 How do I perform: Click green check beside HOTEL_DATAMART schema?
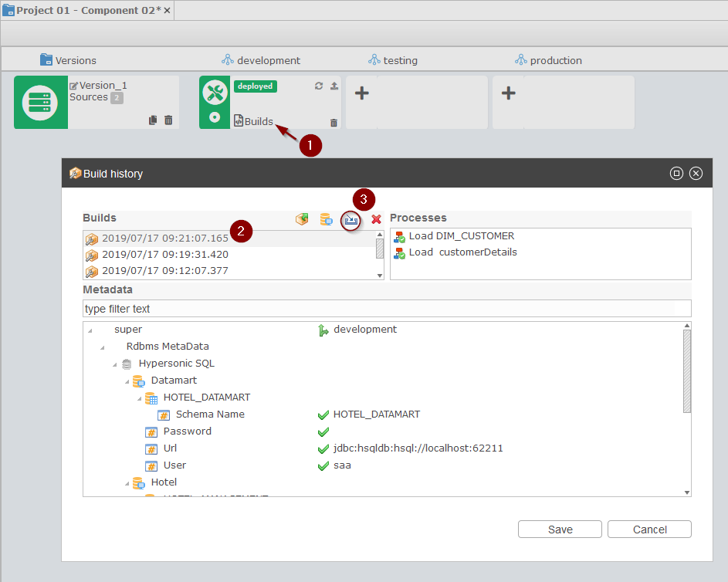point(323,414)
